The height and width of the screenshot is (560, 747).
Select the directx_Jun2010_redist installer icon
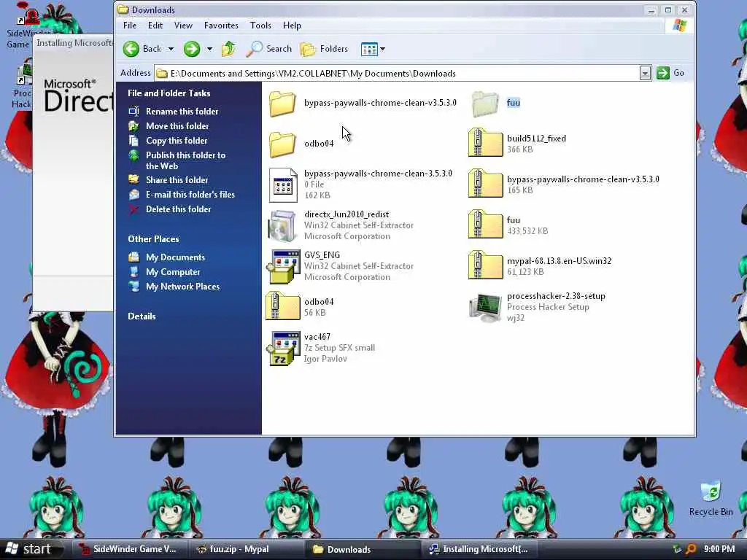click(x=282, y=226)
